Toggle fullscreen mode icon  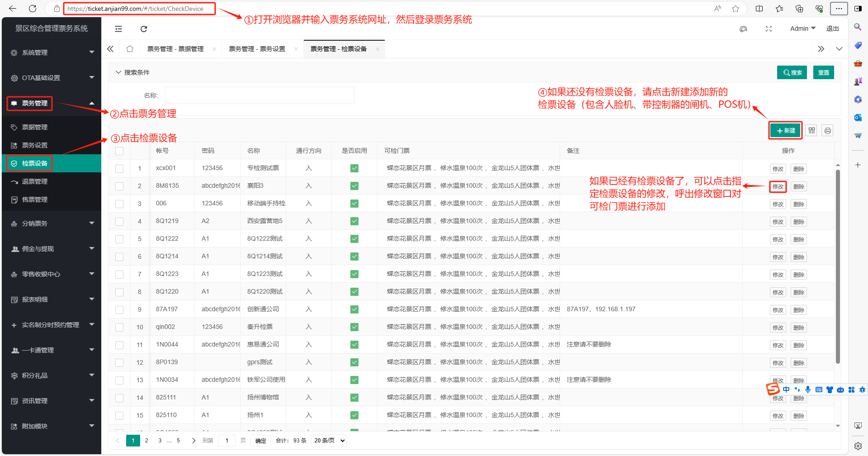coord(769,29)
